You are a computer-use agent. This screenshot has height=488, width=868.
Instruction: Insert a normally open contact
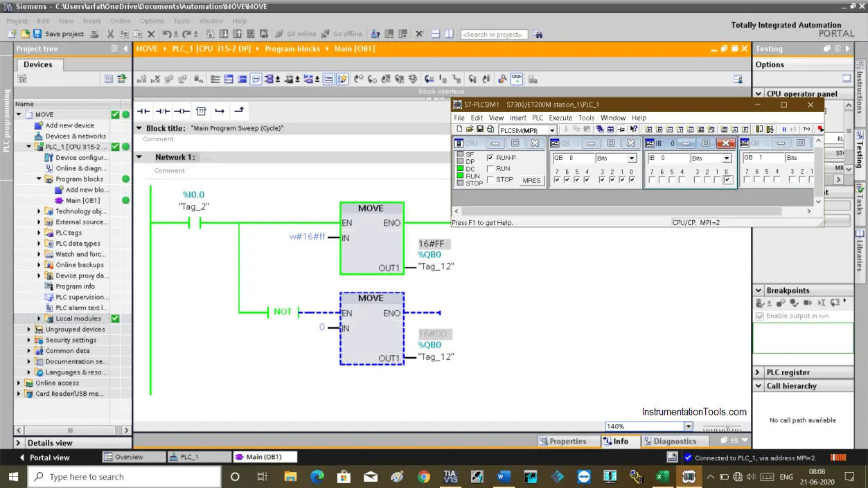143,111
